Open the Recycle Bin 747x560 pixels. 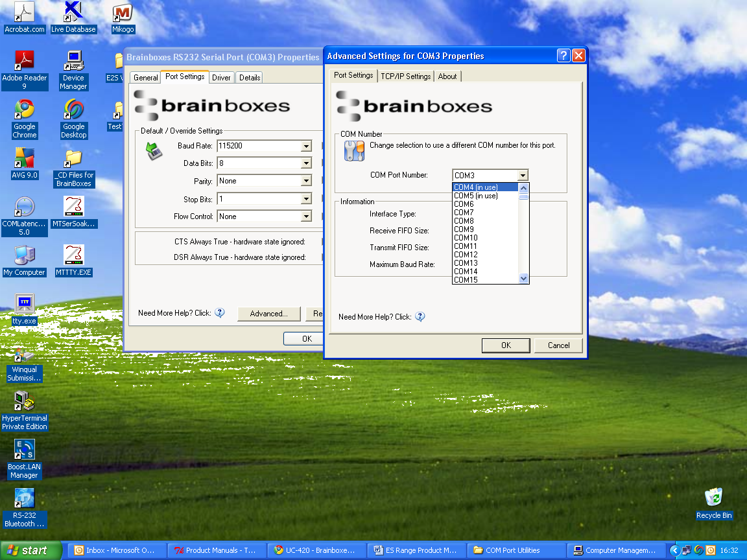click(x=714, y=496)
